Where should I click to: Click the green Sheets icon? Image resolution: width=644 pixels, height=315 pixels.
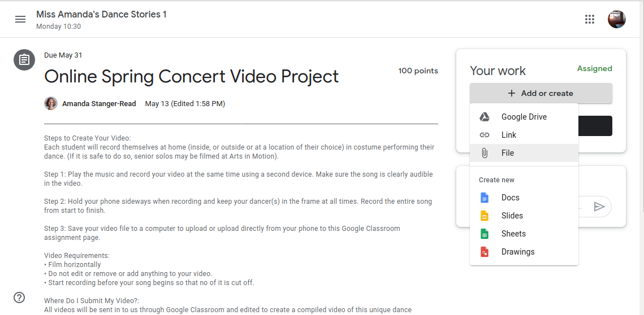point(485,234)
